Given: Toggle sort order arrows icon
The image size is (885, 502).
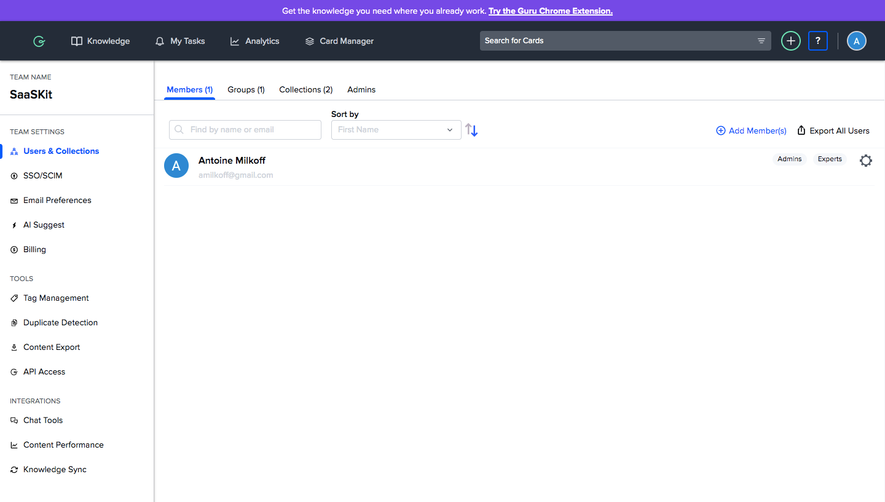Looking at the screenshot, I should click(x=472, y=130).
